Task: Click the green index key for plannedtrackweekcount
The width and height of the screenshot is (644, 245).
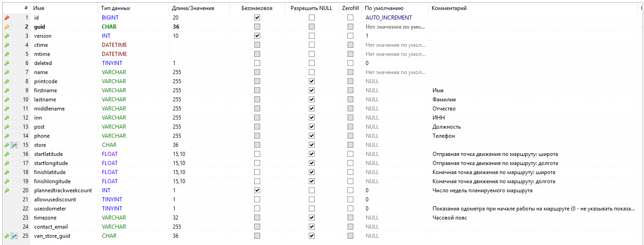Action: click(x=6, y=190)
